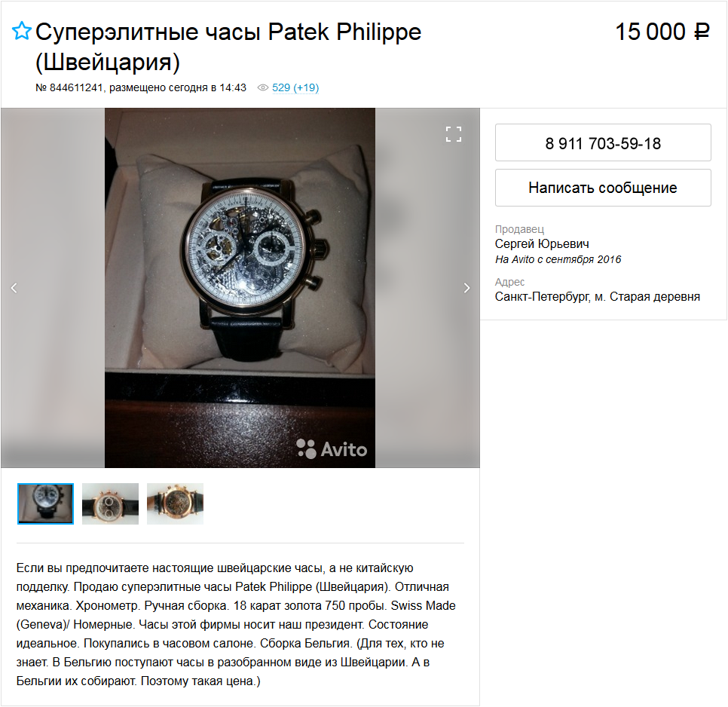This screenshot has height=707, width=728.
Task: Show previous photo with left arrow
Action: (x=14, y=288)
